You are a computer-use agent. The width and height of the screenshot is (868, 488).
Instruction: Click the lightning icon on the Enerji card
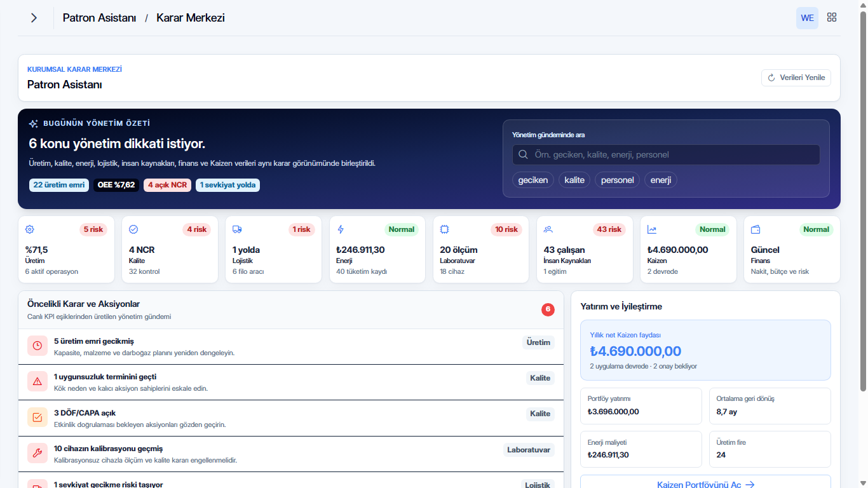[341, 229]
